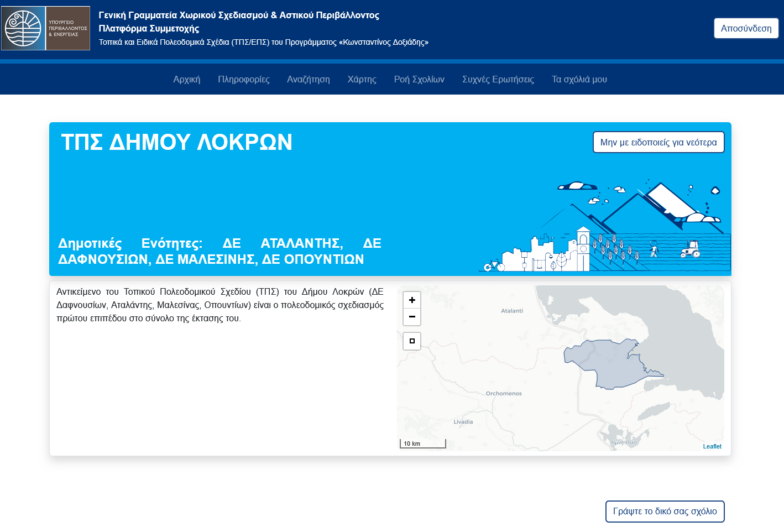Click the ΤΠΣ ΔΗΜΟΥ ΛΟΚΡΩΝ heading
Image resolution: width=784 pixels, height=532 pixels.
pos(176,142)
